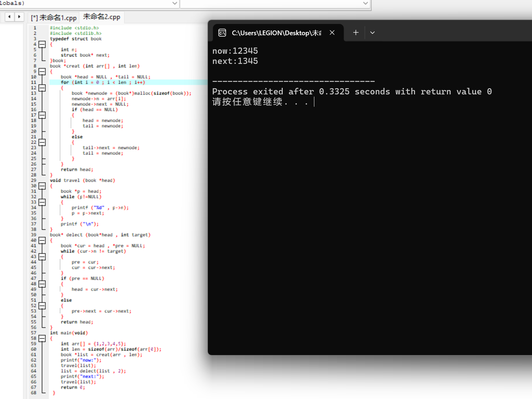Click the "int arr[] = {1,2,3,4,5};" line
The height and width of the screenshot is (399, 532).
coord(93,344)
